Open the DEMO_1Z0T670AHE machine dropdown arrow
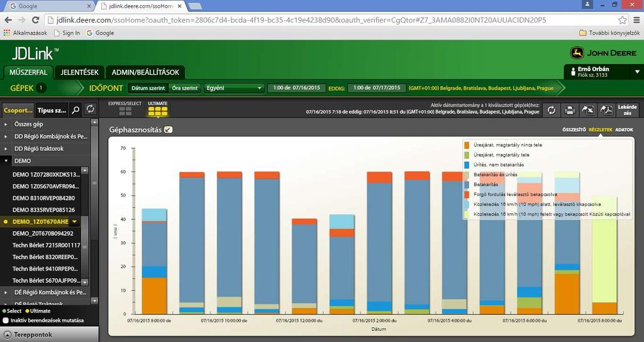This screenshot has height=342, width=644. point(74,222)
